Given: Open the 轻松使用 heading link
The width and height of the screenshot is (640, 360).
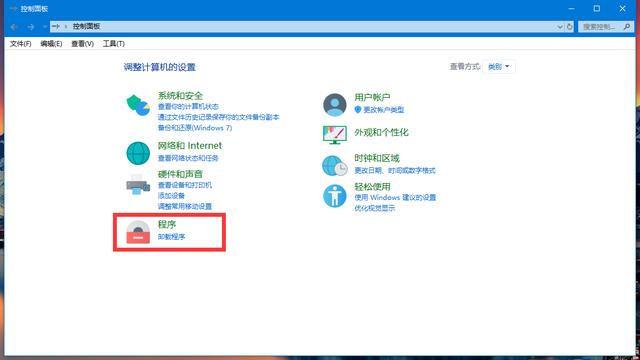Looking at the screenshot, I should [x=372, y=187].
